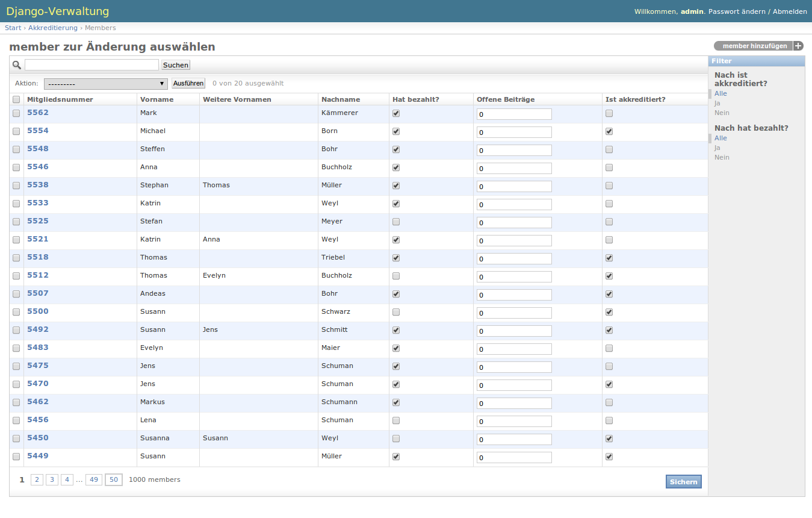Click the Django-Verwaltung header title
This screenshot has height=518, width=812.
tap(58, 11)
